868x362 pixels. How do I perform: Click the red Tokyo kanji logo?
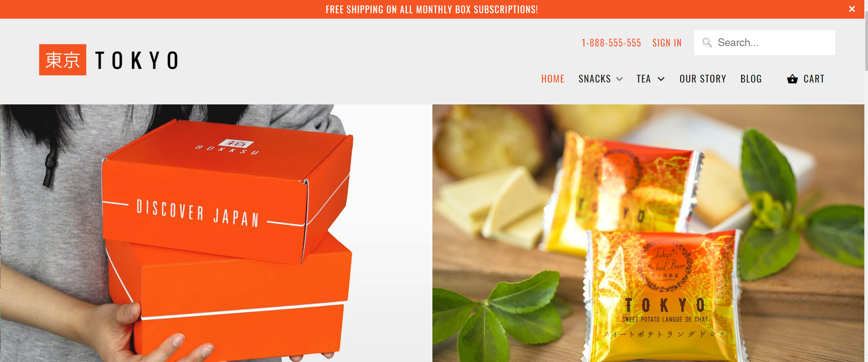point(62,60)
